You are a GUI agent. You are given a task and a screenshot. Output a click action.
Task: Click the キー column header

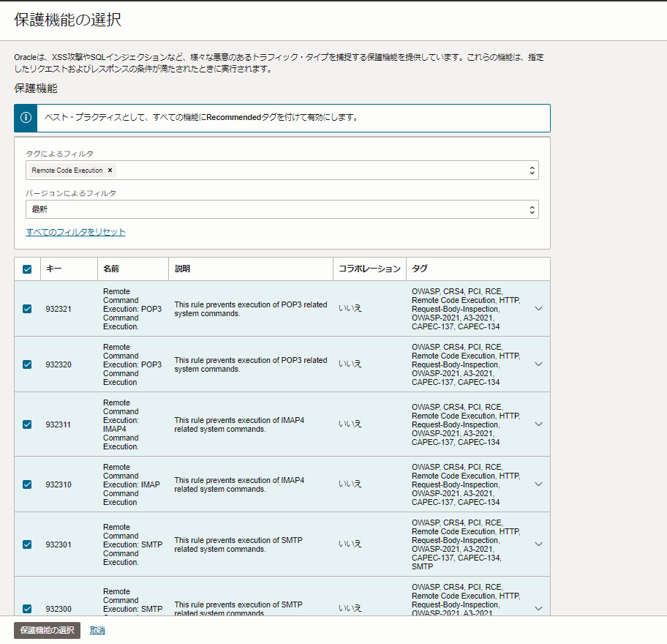tap(54, 269)
